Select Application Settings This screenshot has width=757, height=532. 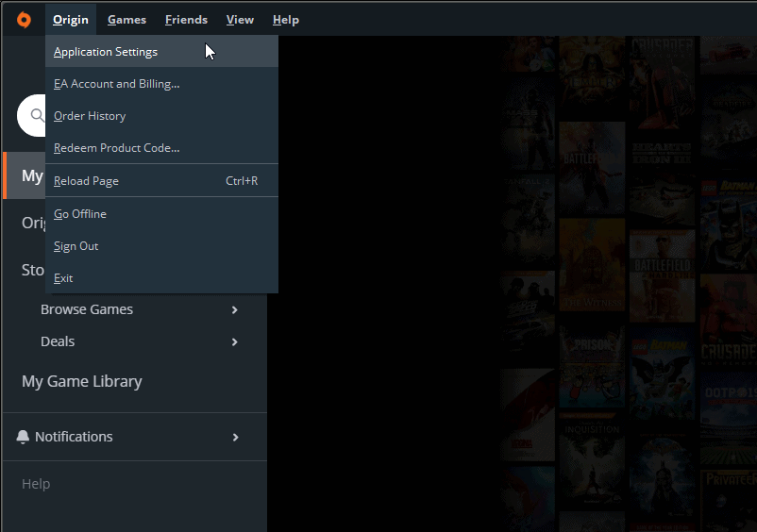click(x=161, y=52)
